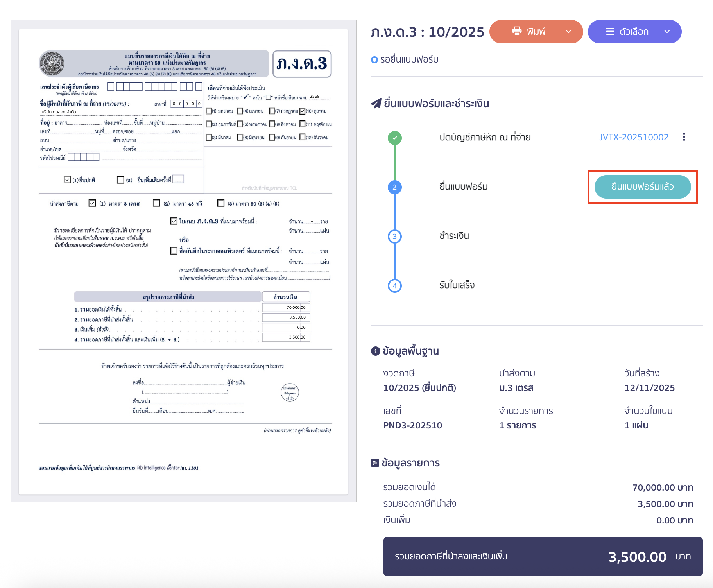This screenshot has width=713, height=588.
Task: Click the green checkmark step icon
Action: coord(394,138)
